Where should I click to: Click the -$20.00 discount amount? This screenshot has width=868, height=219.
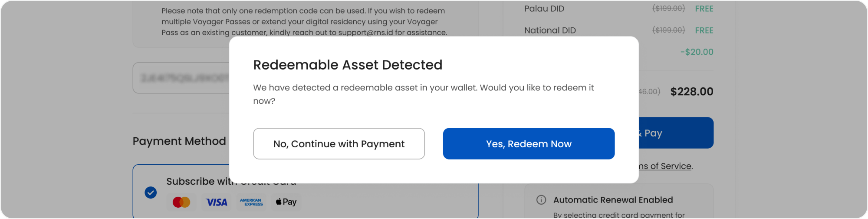[x=697, y=52]
